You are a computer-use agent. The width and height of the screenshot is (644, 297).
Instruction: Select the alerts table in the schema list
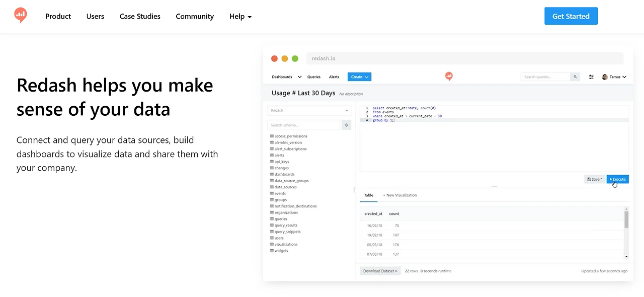coord(279,156)
